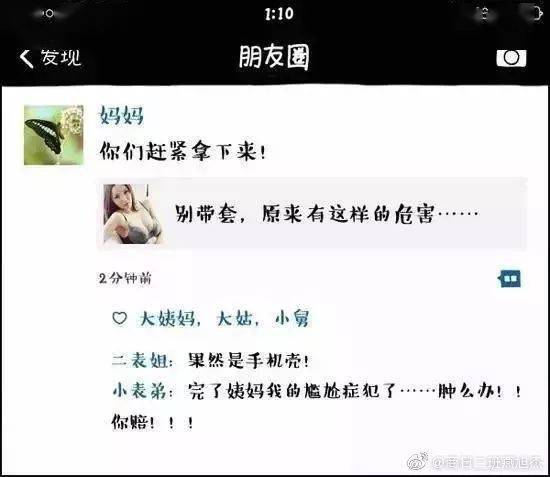This screenshot has height=477, width=550.
Task: Tap post text 你们赶紧拿下来
Action: click(182, 152)
